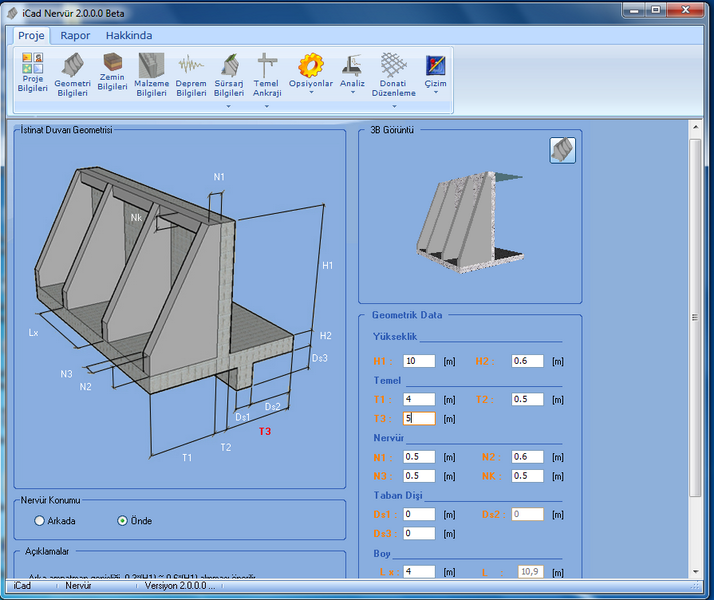Screen dimensions: 714x600
Task: Click the H1 height input field
Action: tap(419, 361)
